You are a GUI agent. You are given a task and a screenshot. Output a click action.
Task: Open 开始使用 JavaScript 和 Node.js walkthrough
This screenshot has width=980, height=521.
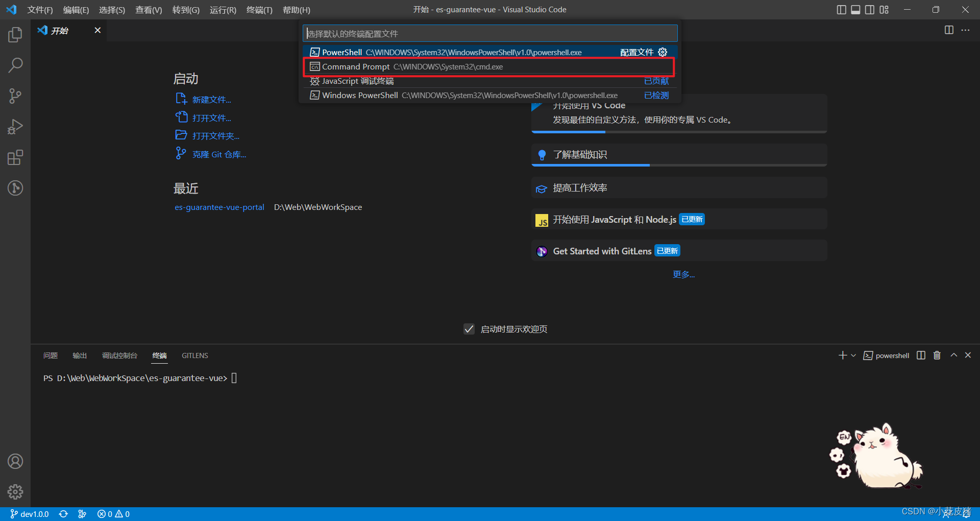tap(679, 219)
